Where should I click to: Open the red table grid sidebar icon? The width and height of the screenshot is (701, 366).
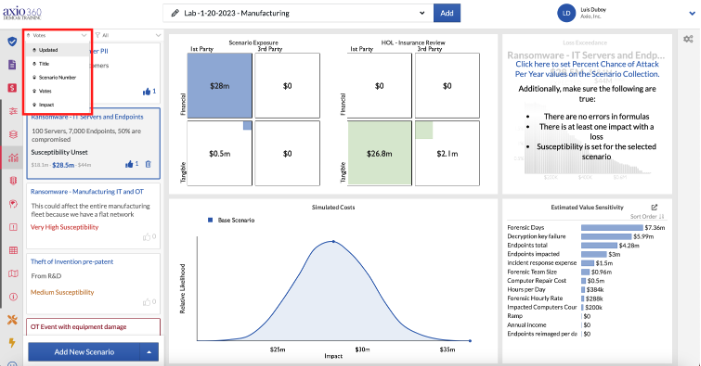coord(13,250)
